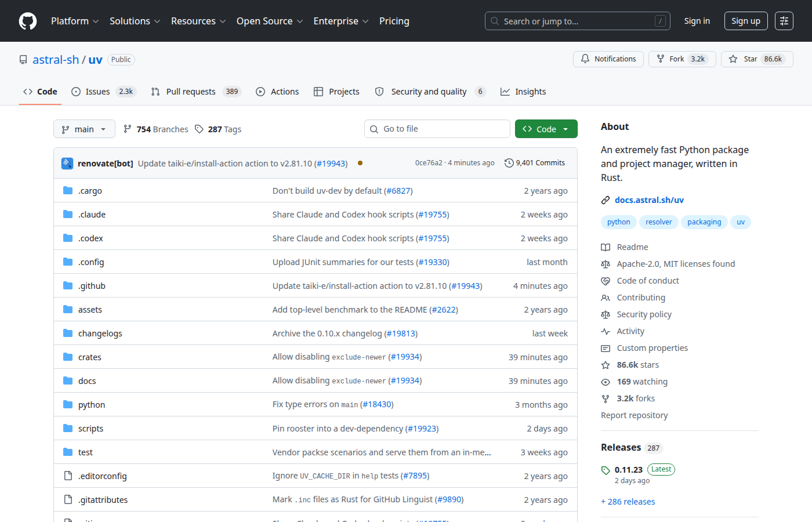The height and width of the screenshot is (522, 812).
Task: Open the main branch selector dropdown
Action: click(84, 129)
